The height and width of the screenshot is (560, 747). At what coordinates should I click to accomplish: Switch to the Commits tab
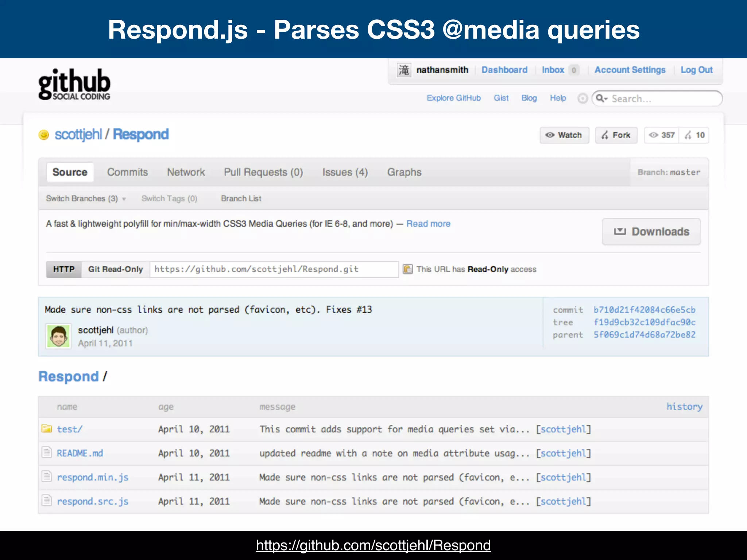pyautogui.click(x=127, y=172)
